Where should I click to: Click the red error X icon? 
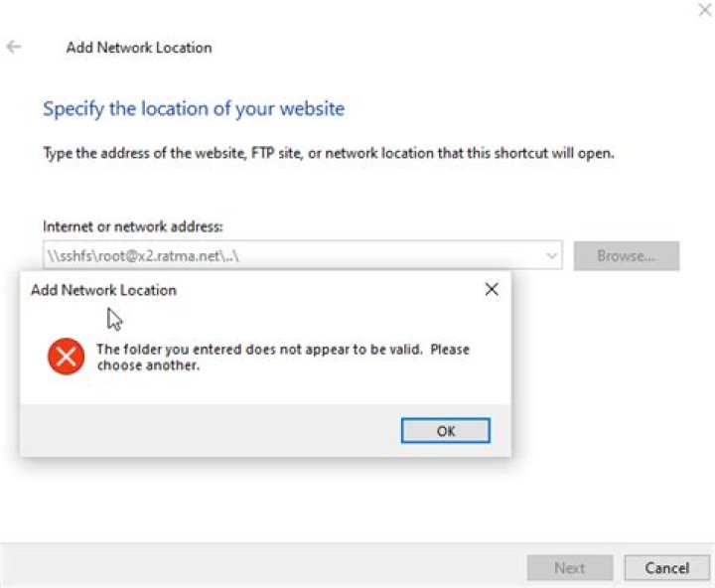tap(67, 357)
